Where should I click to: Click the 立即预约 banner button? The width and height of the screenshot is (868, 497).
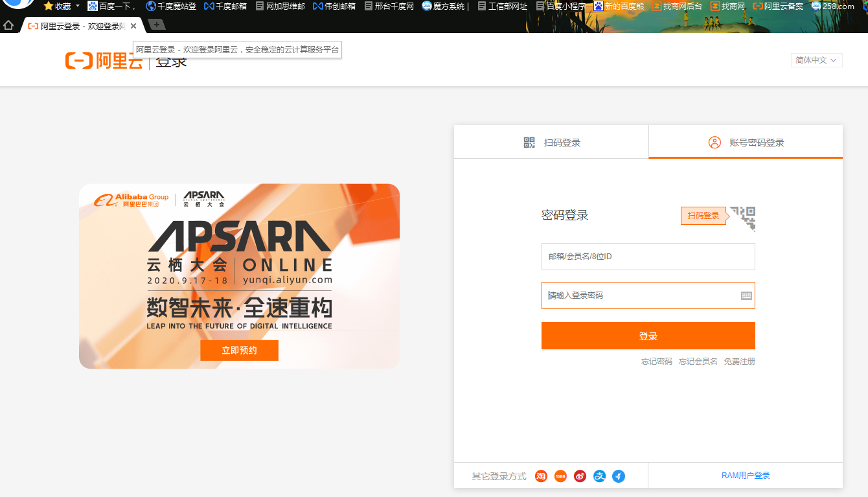coord(239,350)
